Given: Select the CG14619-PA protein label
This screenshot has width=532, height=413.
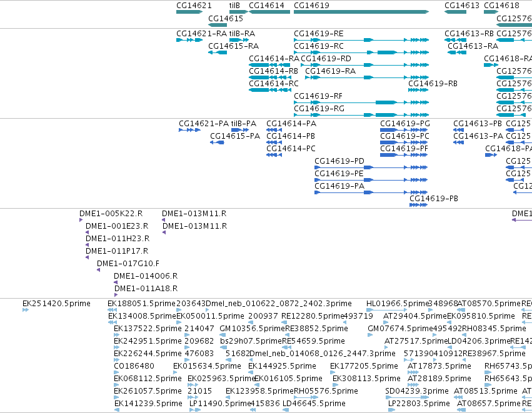Looking at the screenshot, I should coord(339,186).
